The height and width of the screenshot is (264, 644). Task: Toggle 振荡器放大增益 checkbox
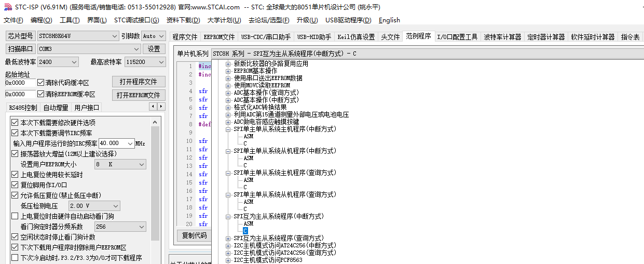tap(15, 154)
